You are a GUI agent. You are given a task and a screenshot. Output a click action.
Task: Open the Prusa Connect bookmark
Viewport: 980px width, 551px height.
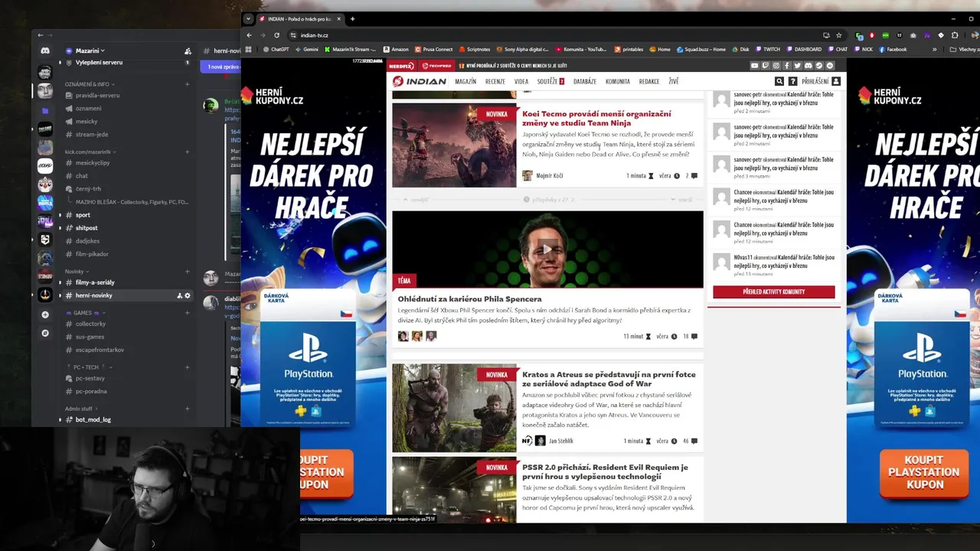[433, 49]
